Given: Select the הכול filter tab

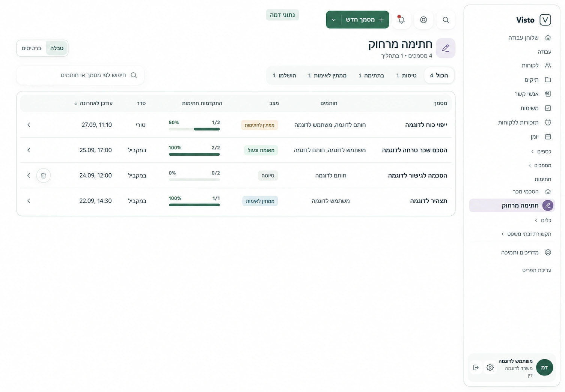Looking at the screenshot, I should pyautogui.click(x=439, y=75).
